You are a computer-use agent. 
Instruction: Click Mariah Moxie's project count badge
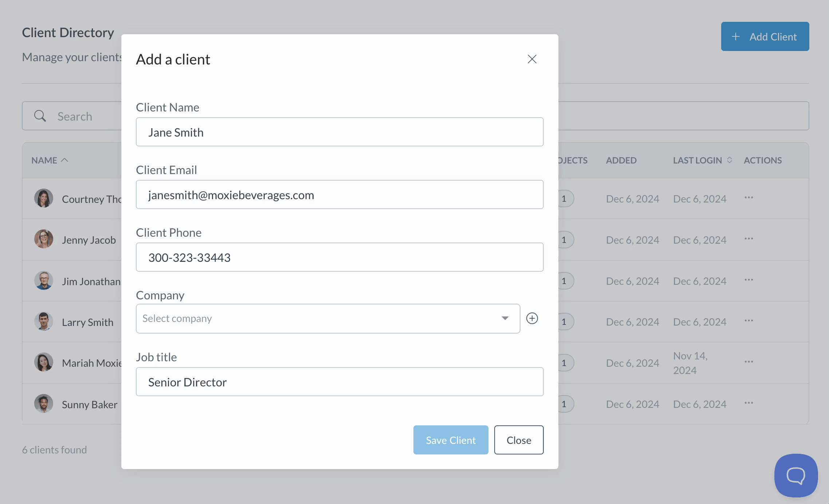tap(565, 363)
